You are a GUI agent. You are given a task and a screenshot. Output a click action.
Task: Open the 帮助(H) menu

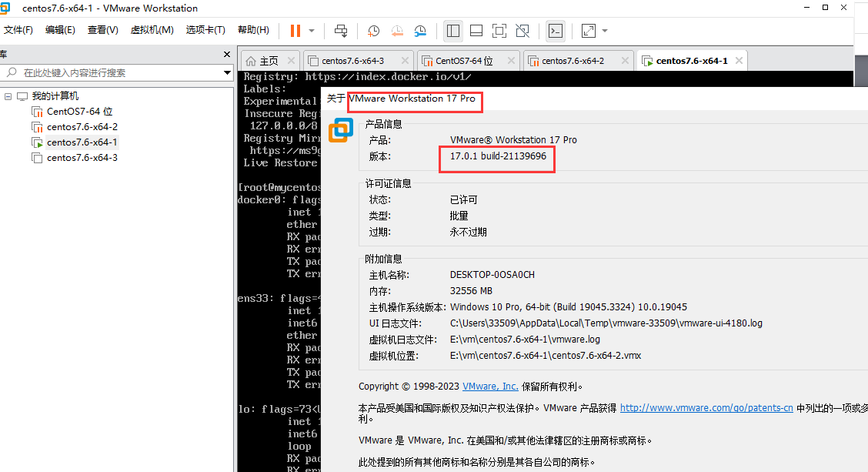(x=253, y=30)
